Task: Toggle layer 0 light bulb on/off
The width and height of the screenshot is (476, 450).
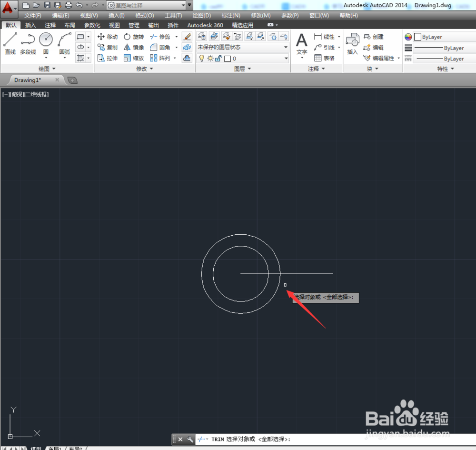Action: pos(201,58)
